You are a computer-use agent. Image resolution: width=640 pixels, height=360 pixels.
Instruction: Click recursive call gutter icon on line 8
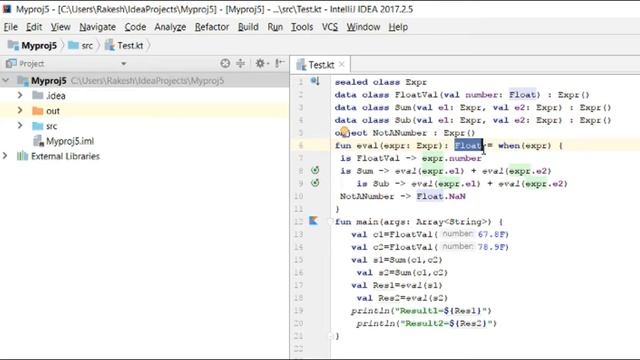click(x=315, y=170)
